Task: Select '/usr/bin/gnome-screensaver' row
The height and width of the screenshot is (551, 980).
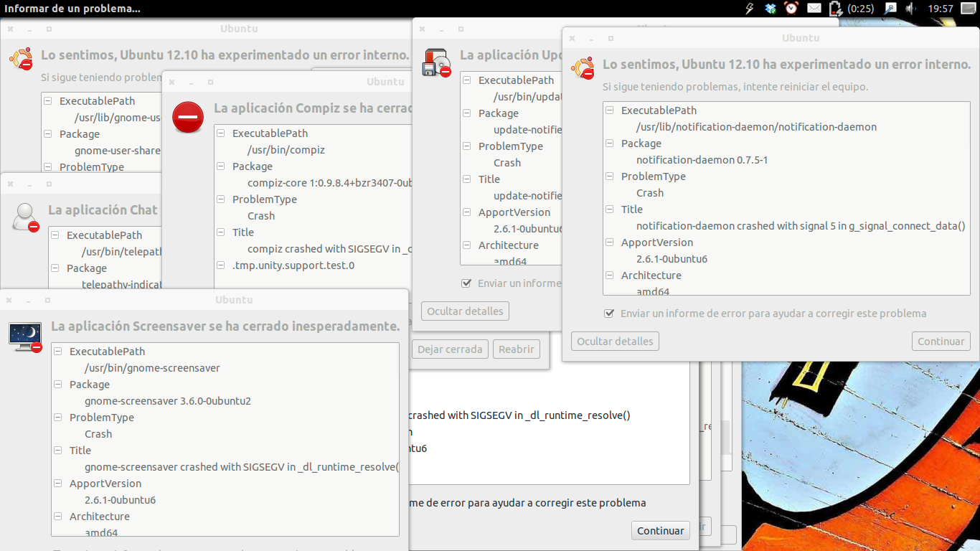Action: [x=152, y=368]
